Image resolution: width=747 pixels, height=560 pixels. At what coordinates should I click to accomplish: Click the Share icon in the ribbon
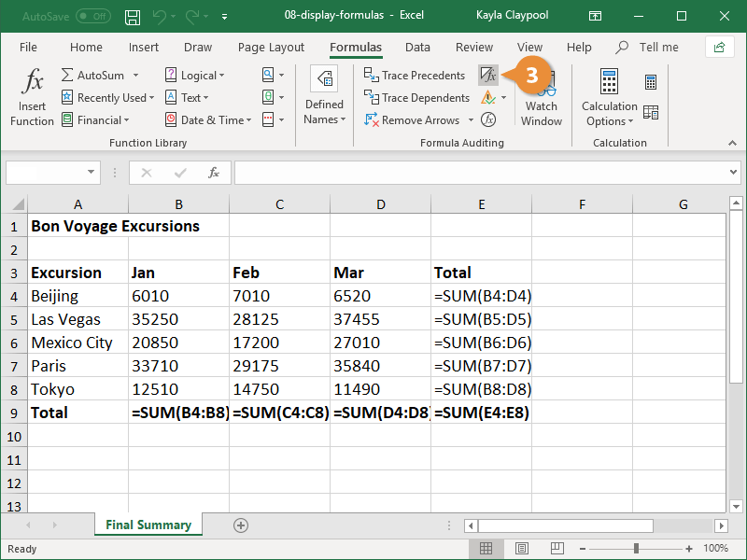(719, 48)
